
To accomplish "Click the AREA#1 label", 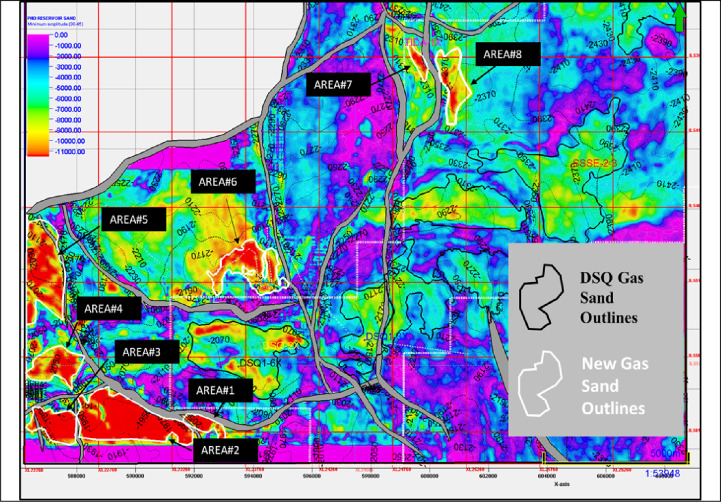I will (x=220, y=390).
